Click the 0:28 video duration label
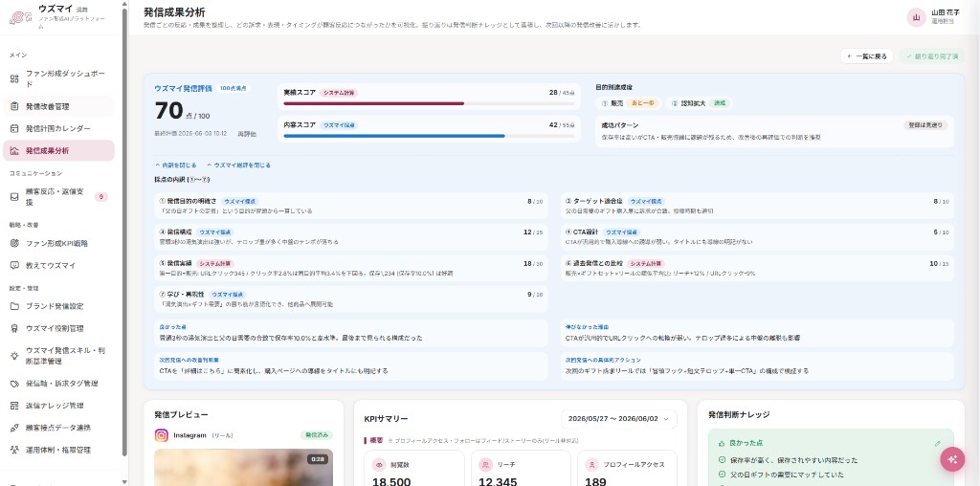The height and width of the screenshot is (486, 980). click(316, 459)
